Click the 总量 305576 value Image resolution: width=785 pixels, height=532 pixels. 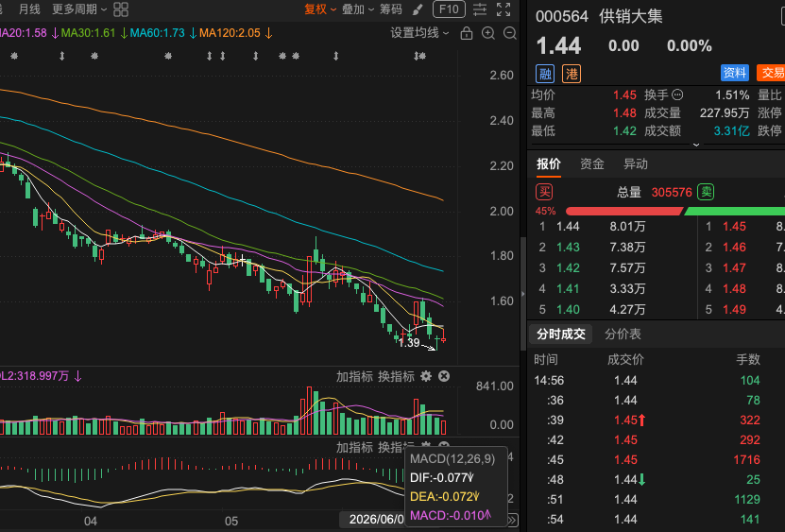tap(672, 193)
